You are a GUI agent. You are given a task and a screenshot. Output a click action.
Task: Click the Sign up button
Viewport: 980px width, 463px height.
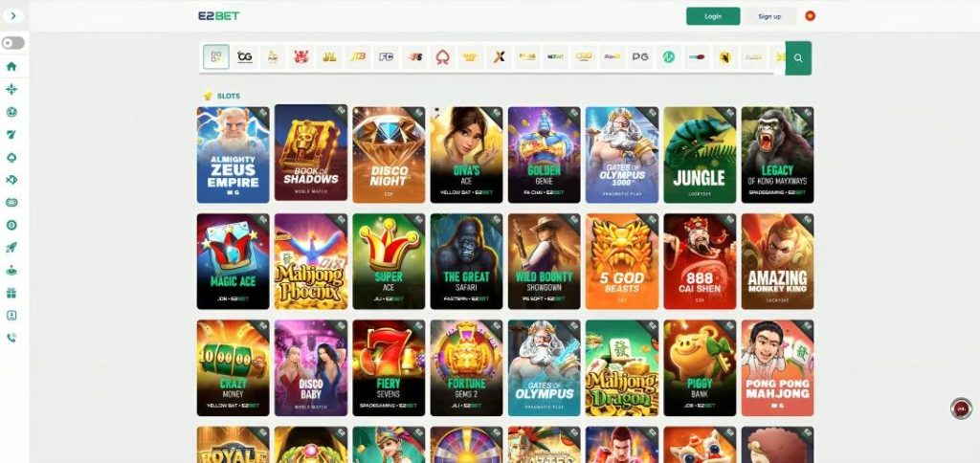[x=769, y=16]
